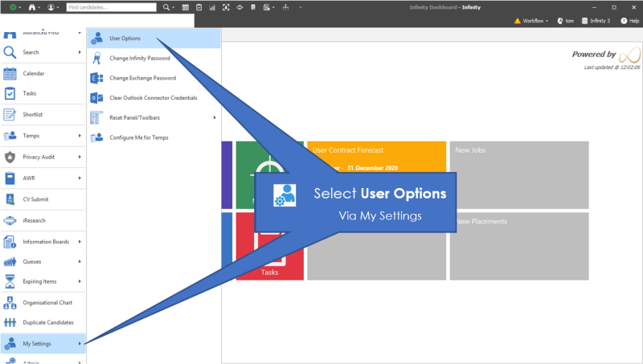Open the User Contract Forecast tile
This screenshot has width=643, height=364.
(376, 157)
